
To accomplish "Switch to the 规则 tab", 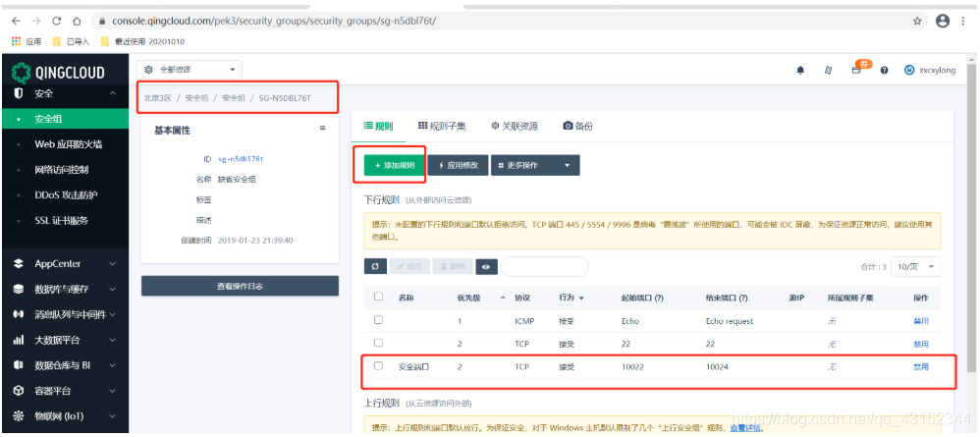I will tap(379, 127).
